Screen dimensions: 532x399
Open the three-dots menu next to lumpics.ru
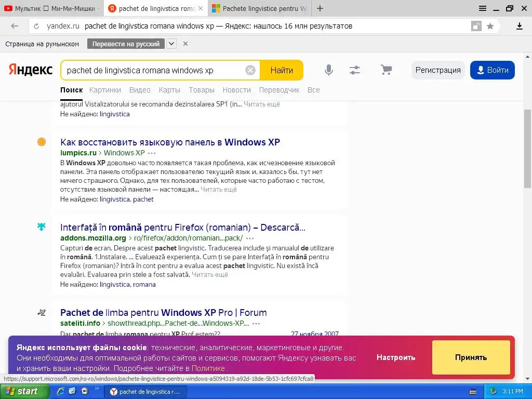152,153
